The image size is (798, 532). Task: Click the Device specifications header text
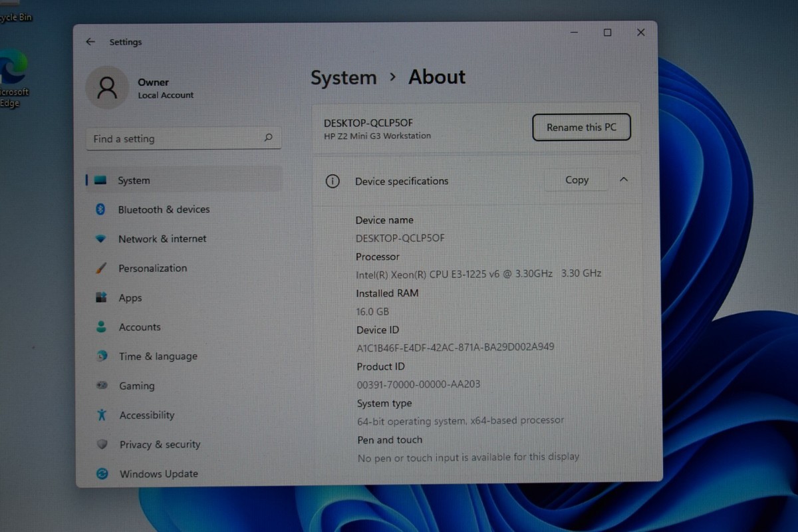point(402,181)
